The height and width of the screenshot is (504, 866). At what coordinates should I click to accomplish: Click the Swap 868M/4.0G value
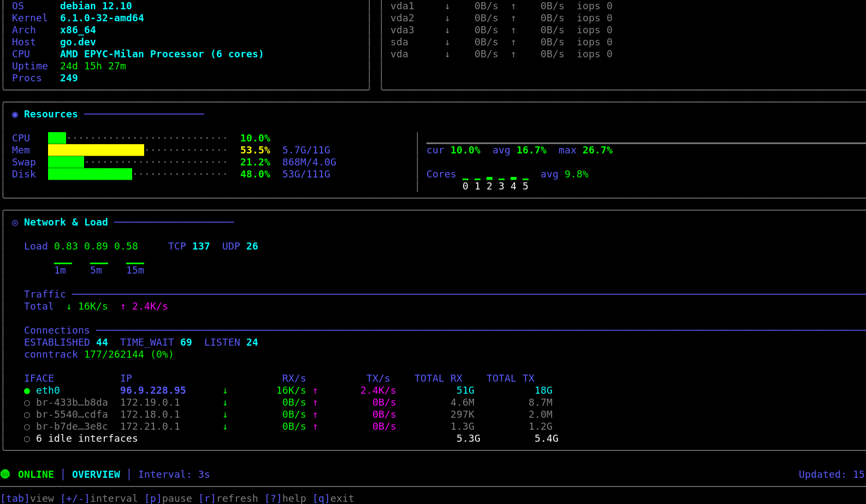(x=309, y=162)
